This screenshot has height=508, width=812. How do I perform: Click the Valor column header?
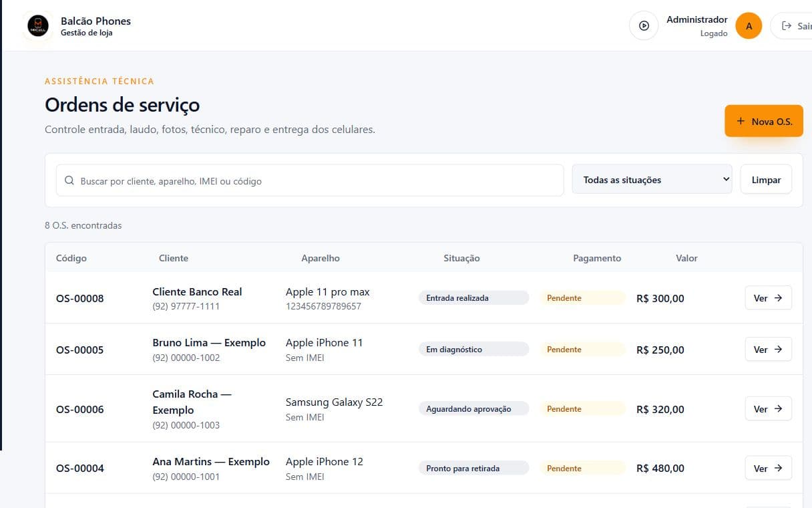tap(686, 258)
